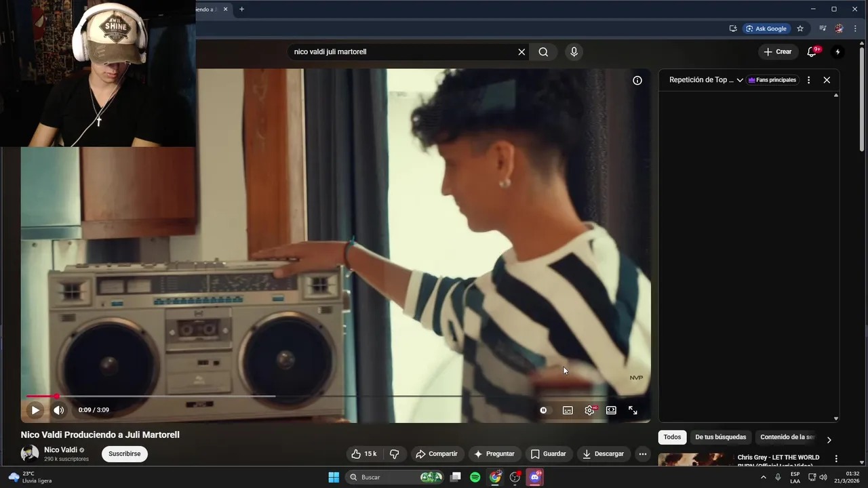Open the Chrome three-dot menu

click(x=855, y=28)
